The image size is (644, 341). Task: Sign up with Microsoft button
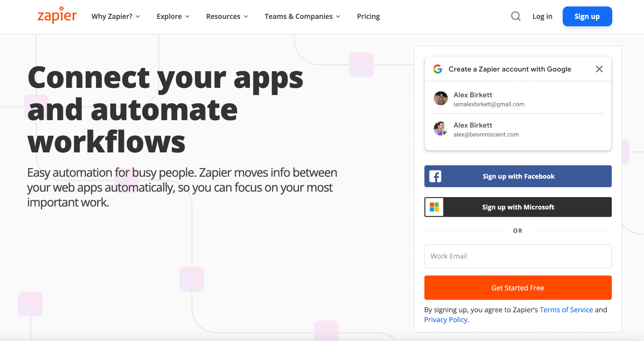click(x=518, y=207)
